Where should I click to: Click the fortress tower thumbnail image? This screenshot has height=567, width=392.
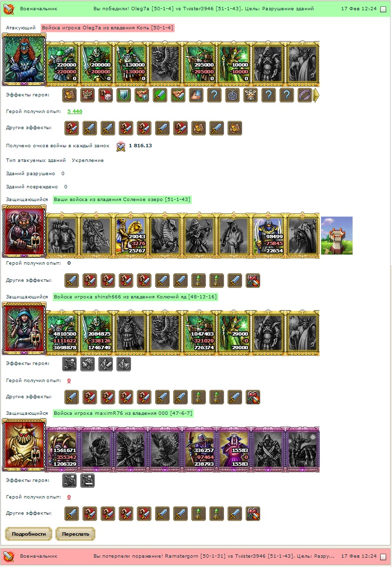click(337, 235)
